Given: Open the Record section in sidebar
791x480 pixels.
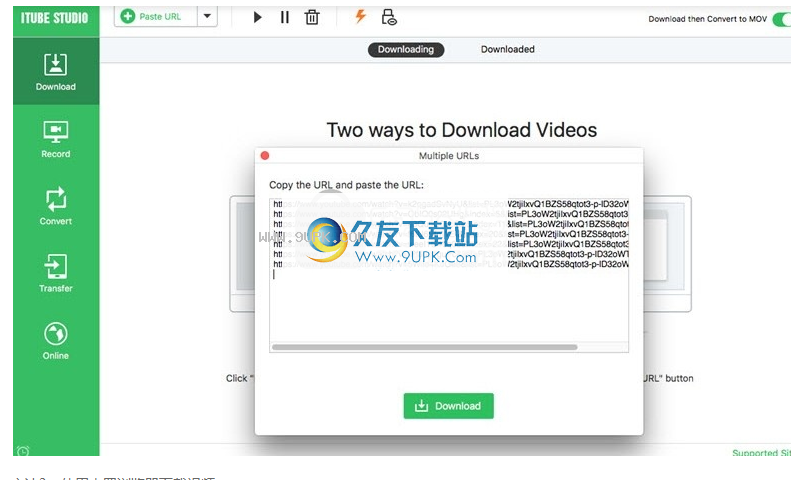Looking at the screenshot, I should [x=55, y=140].
